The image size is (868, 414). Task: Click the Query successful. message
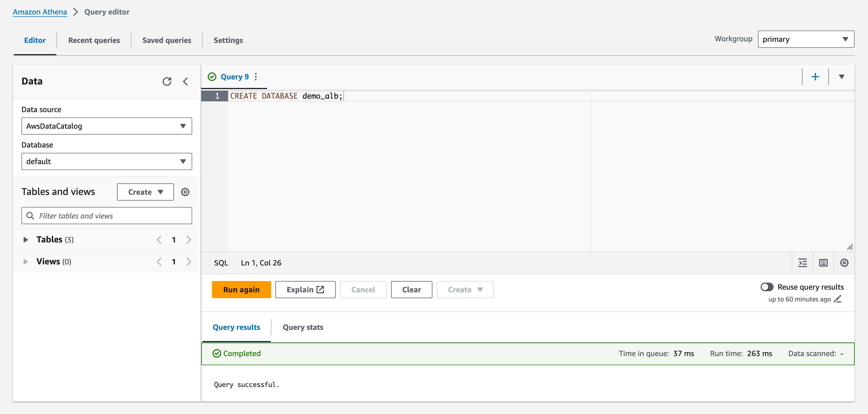247,385
